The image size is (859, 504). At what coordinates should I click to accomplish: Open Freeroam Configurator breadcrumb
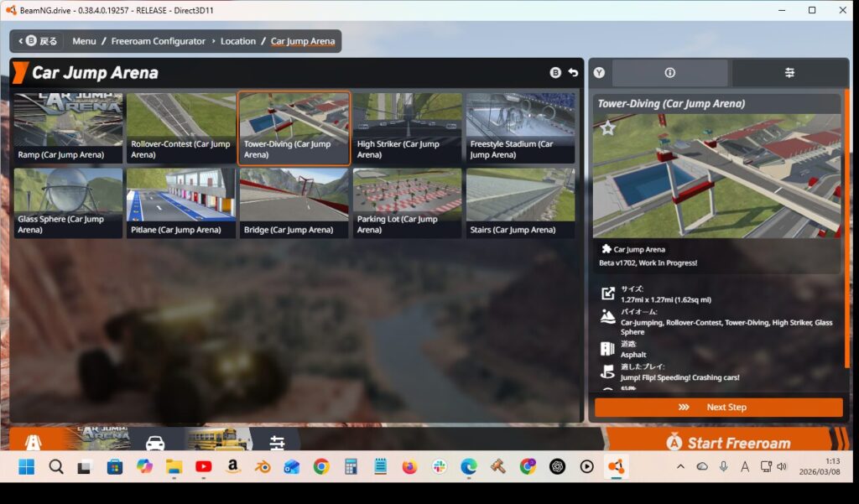[x=158, y=41]
